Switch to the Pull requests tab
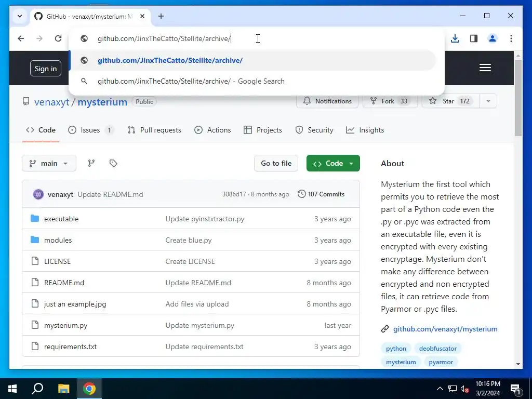532x399 pixels. [x=154, y=130]
